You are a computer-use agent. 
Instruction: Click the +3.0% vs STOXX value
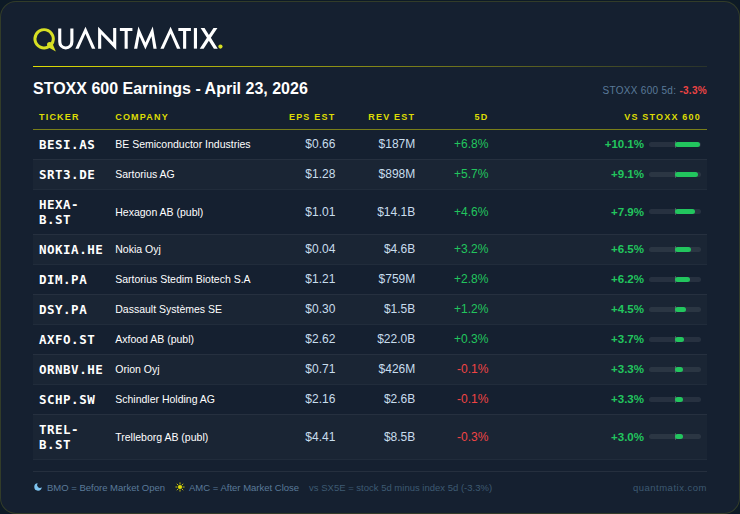[x=627, y=437]
